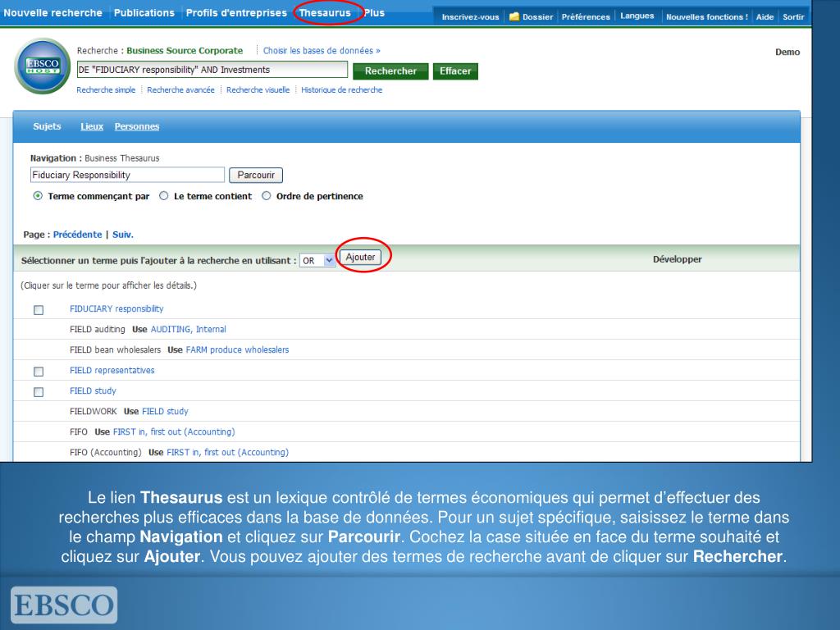Open 'Nouvelles fonctions !' link

[706, 16]
